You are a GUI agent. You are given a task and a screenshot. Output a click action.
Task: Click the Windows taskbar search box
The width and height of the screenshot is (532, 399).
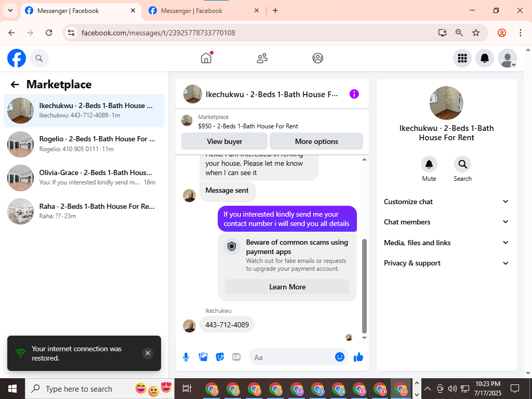[100, 389]
